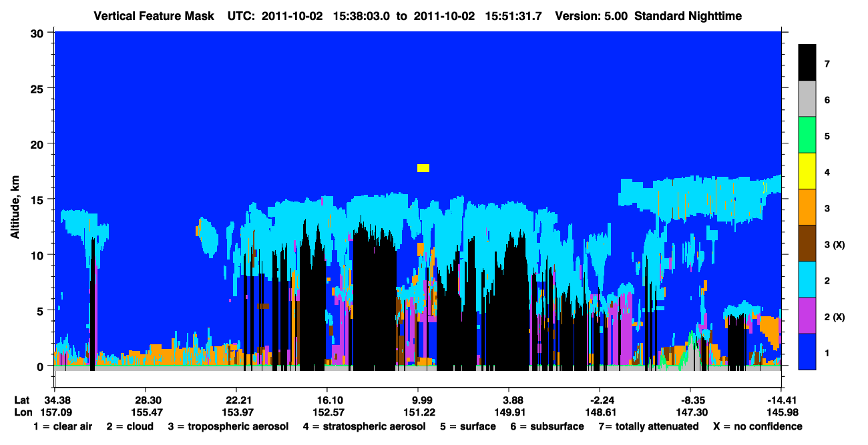This screenshot has height=445, width=868.
Task: Click the gray subsurface swatch in colorbar
Action: pyautogui.click(x=807, y=99)
